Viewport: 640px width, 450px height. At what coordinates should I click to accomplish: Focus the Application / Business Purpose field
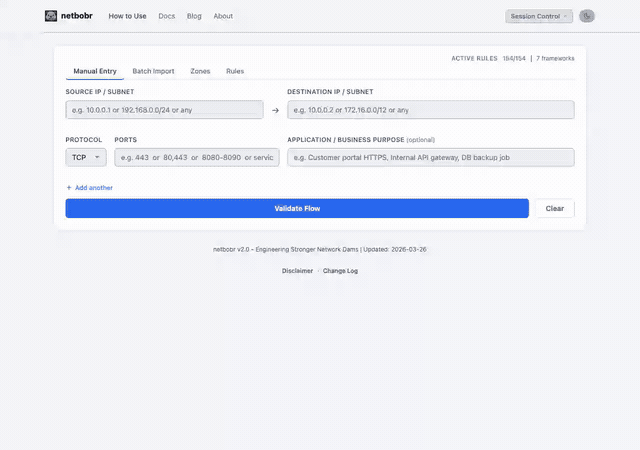[431, 157]
